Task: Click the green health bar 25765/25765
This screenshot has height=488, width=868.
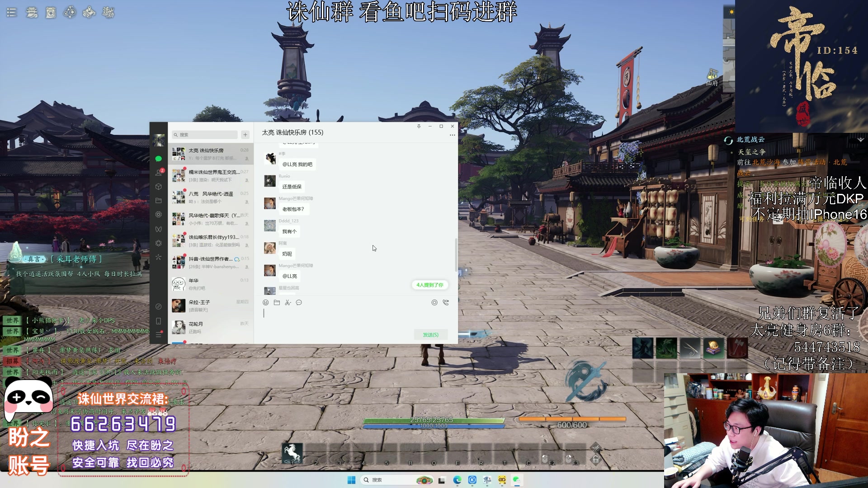Action: (x=434, y=420)
